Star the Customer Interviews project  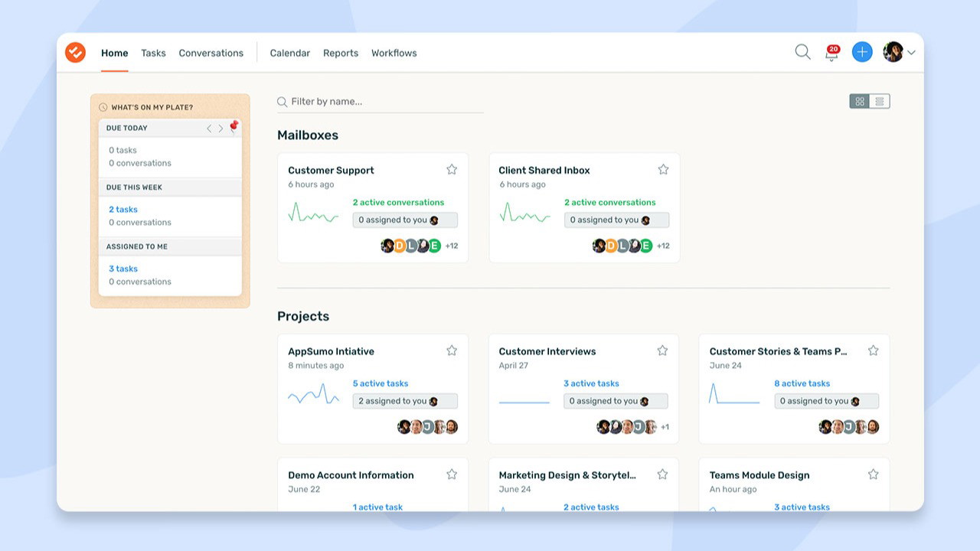pos(662,350)
